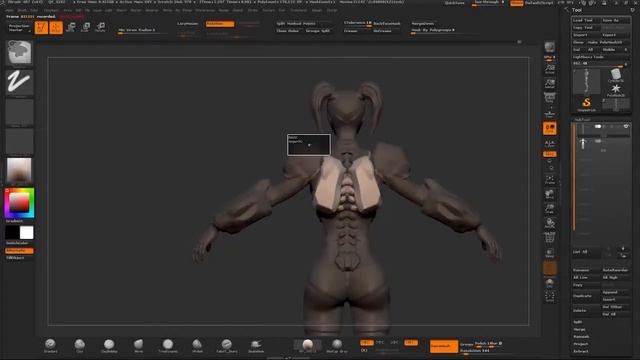Click Split Masked Points button

pyautogui.click(x=303, y=24)
